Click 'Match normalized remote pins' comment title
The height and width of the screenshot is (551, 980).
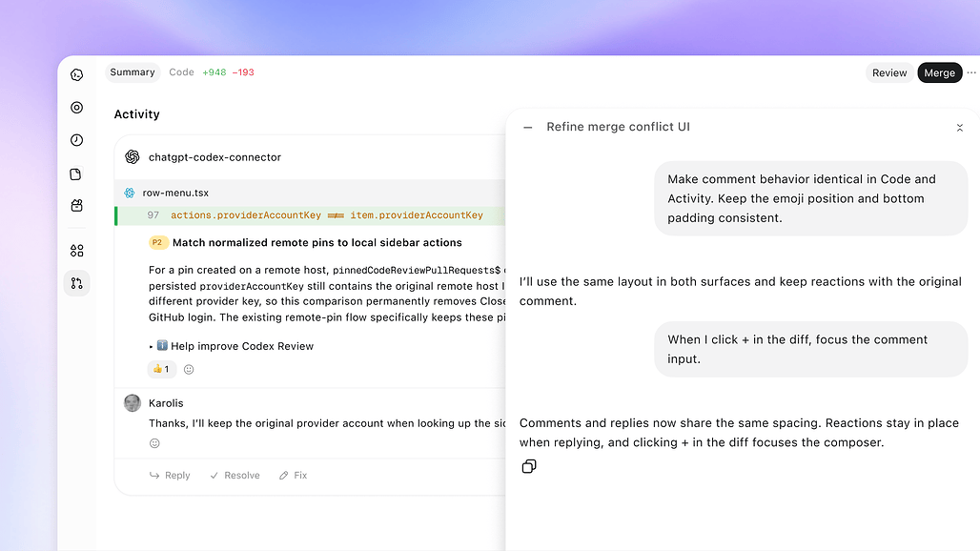(316, 242)
